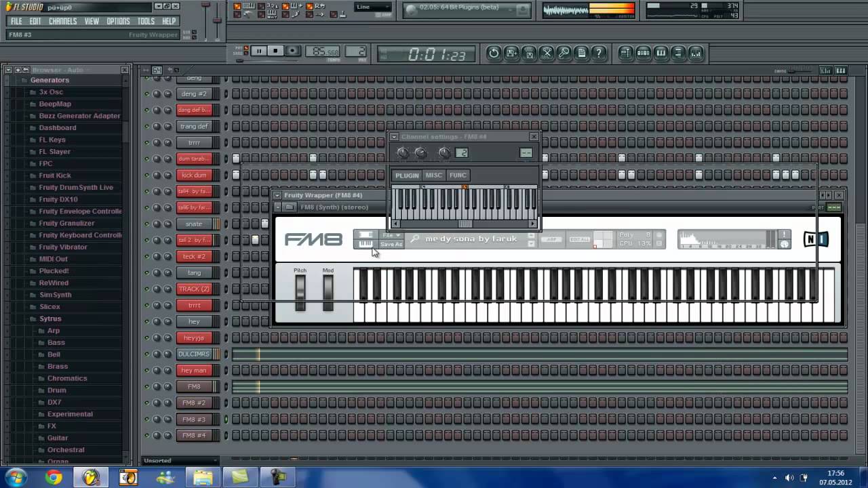This screenshot has height=488, width=868.
Task: Click FM8 next preset down arrow
Action: tap(531, 243)
